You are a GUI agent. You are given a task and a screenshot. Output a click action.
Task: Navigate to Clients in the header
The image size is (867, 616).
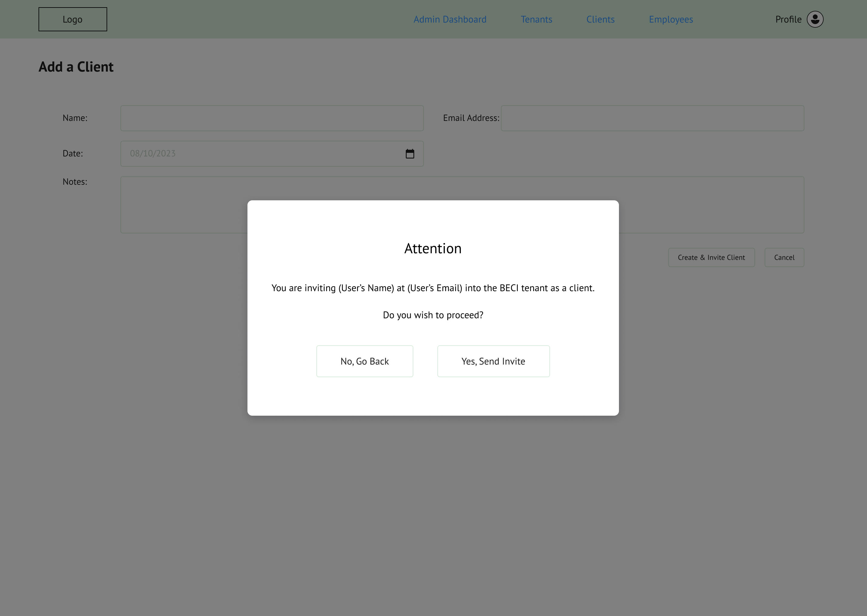click(x=600, y=19)
